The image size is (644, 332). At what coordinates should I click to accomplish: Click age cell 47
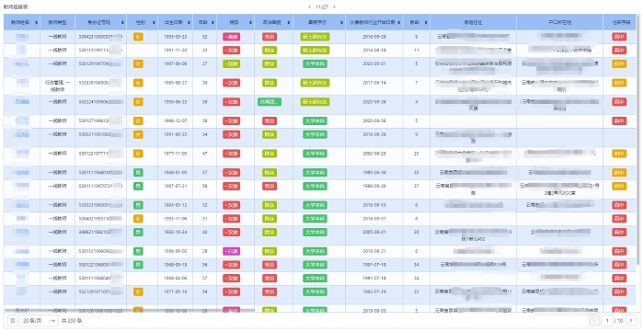point(204,153)
